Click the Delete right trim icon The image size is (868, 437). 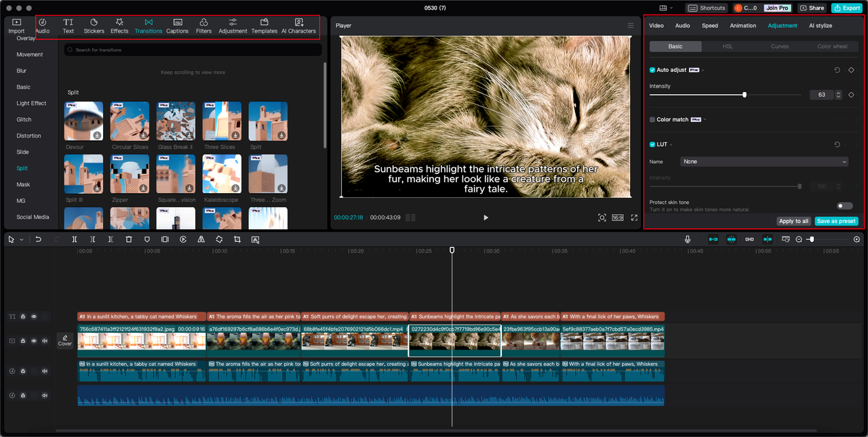(111, 239)
